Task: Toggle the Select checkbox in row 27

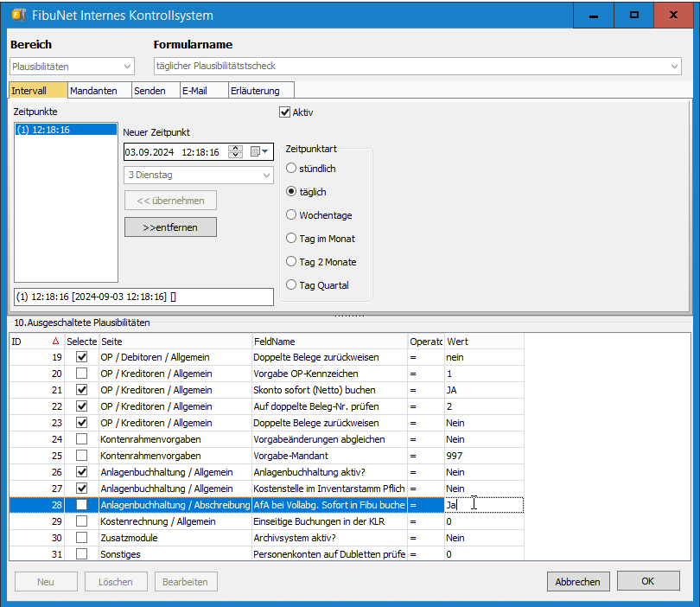Action: coord(82,489)
